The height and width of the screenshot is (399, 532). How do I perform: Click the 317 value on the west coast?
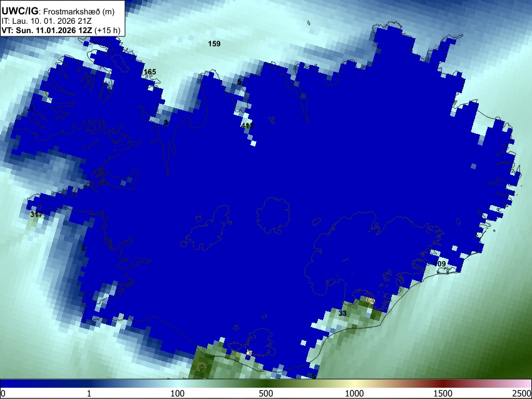[36, 215]
